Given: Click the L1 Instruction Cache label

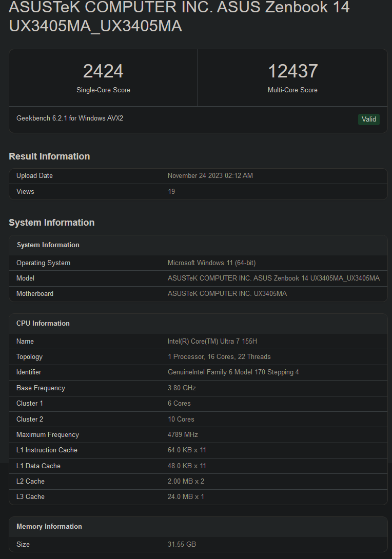Looking at the screenshot, I should coord(47,450).
